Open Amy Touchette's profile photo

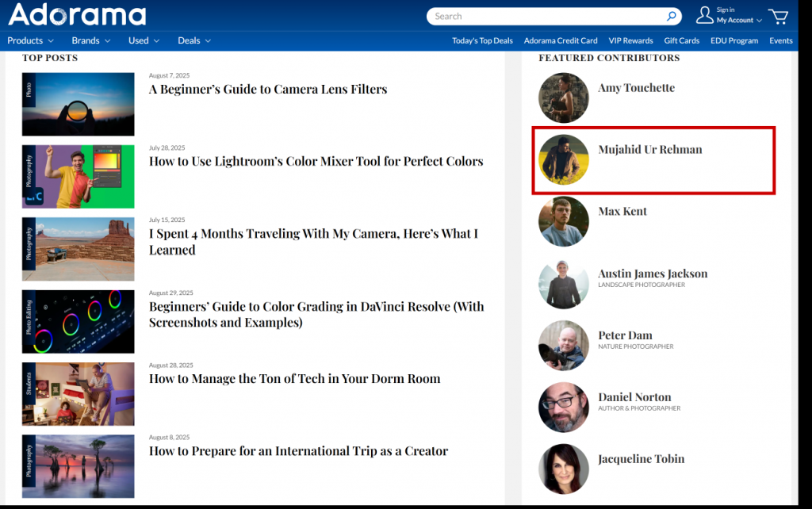(563, 98)
